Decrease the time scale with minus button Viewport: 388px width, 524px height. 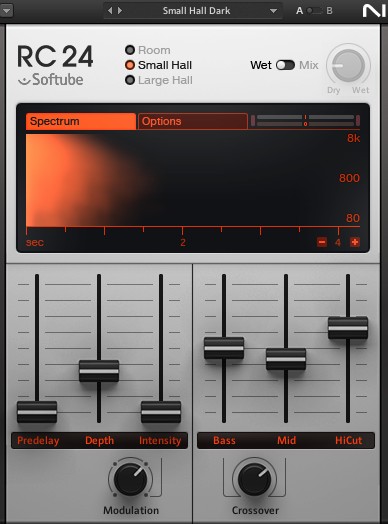click(x=322, y=242)
